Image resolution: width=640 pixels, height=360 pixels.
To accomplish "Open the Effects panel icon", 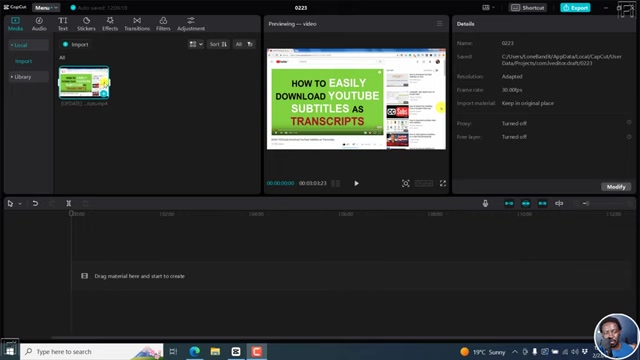I will (x=110, y=24).
